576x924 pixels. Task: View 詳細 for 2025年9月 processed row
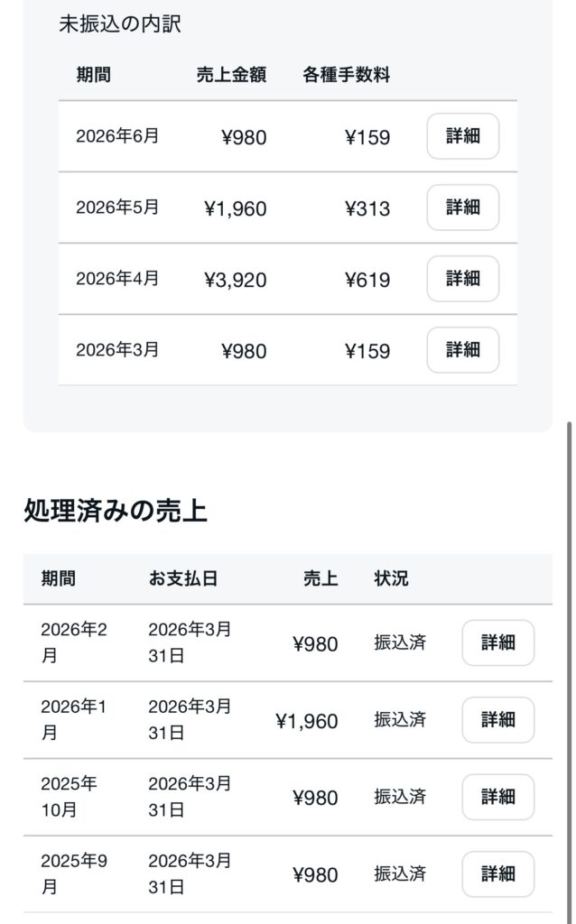[x=498, y=874]
